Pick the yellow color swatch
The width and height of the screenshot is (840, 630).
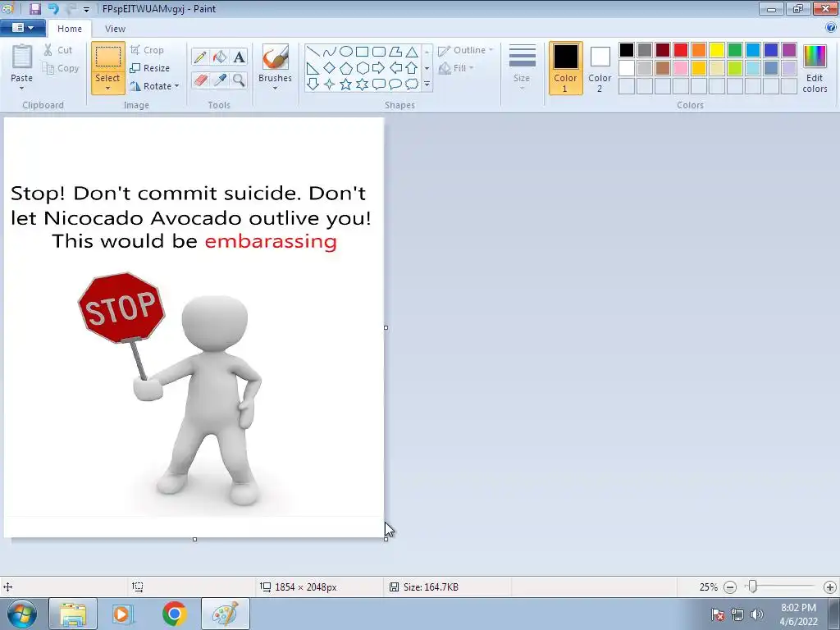717,50
